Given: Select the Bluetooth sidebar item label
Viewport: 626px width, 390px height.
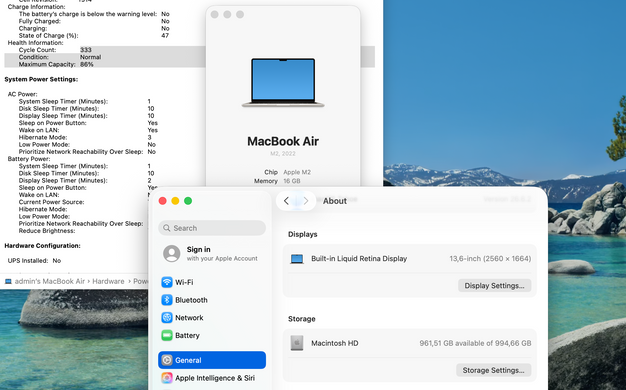Looking at the screenshot, I should tap(191, 300).
